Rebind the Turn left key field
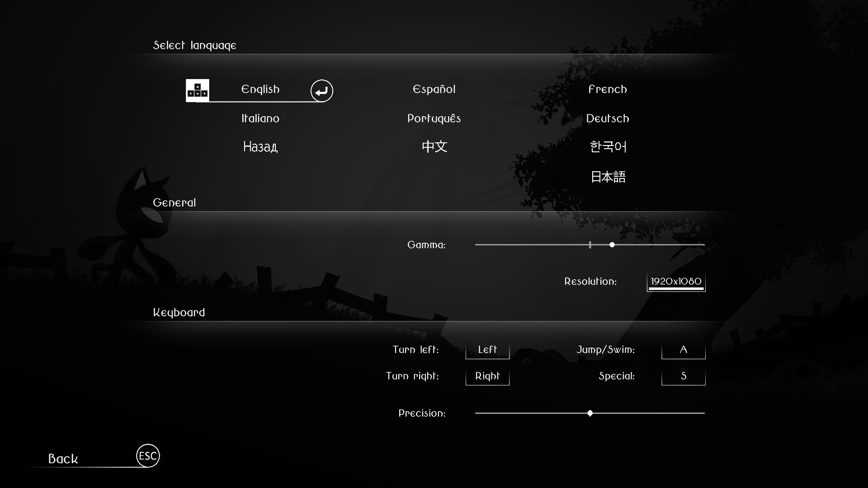Image resolution: width=868 pixels, height=488 pixels. coord(487,349)
